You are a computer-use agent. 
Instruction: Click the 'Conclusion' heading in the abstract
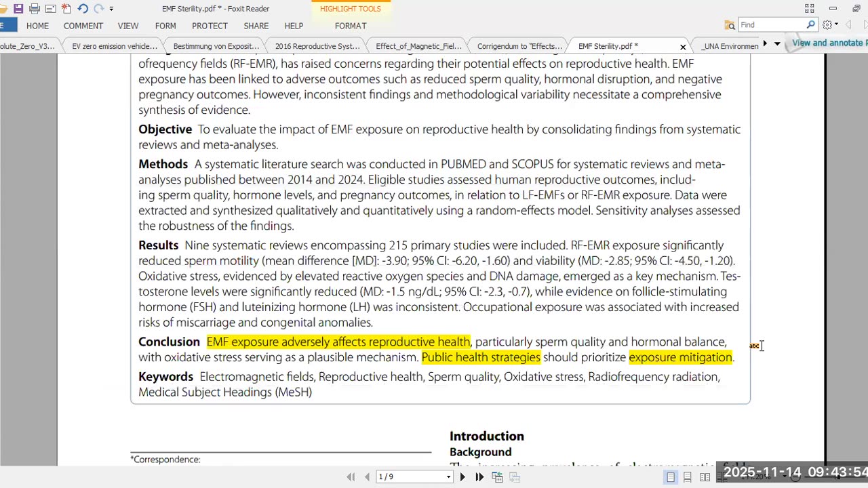coord(170,342)
